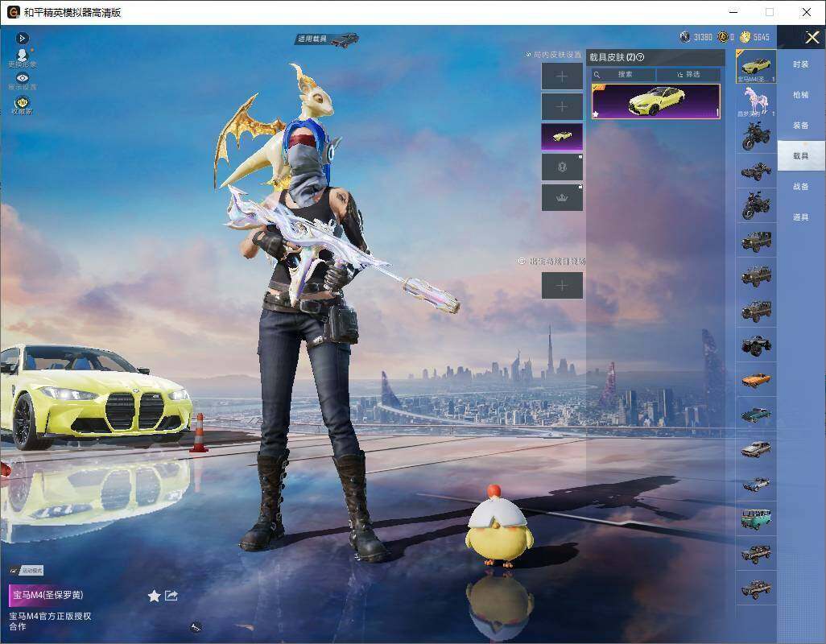Click the locked crown skin slot

click(x=562, y=197)
